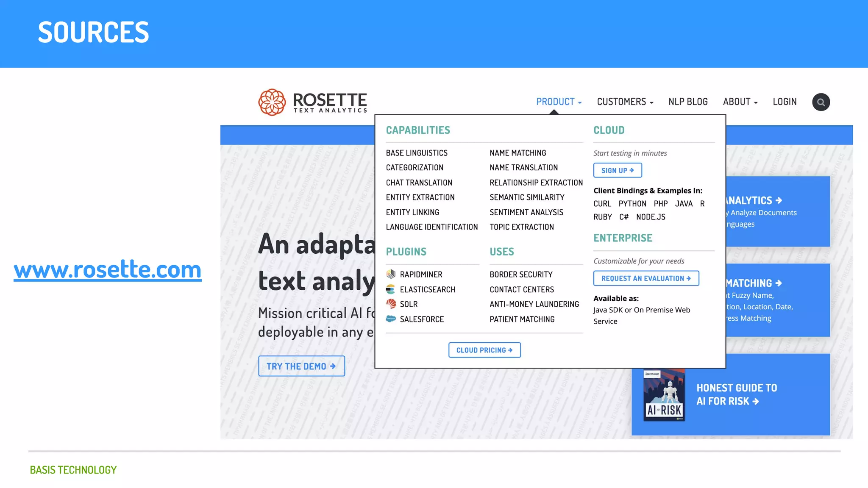Open RELATIONSHIP EXTRACTION capability
Viewport: 868px width, 488px height.
[536, 183]
